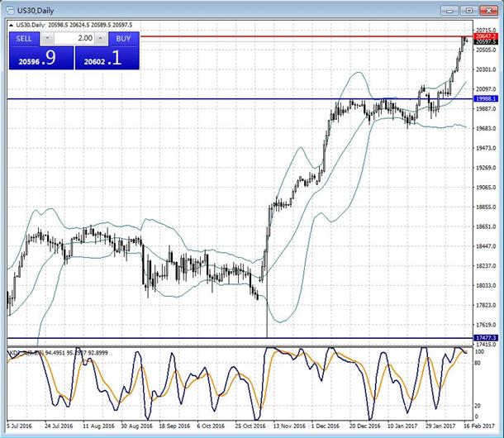Screen dimensions: 504x438
Task: Click the 20602.1 buy price tile
Action: [107, 58]
